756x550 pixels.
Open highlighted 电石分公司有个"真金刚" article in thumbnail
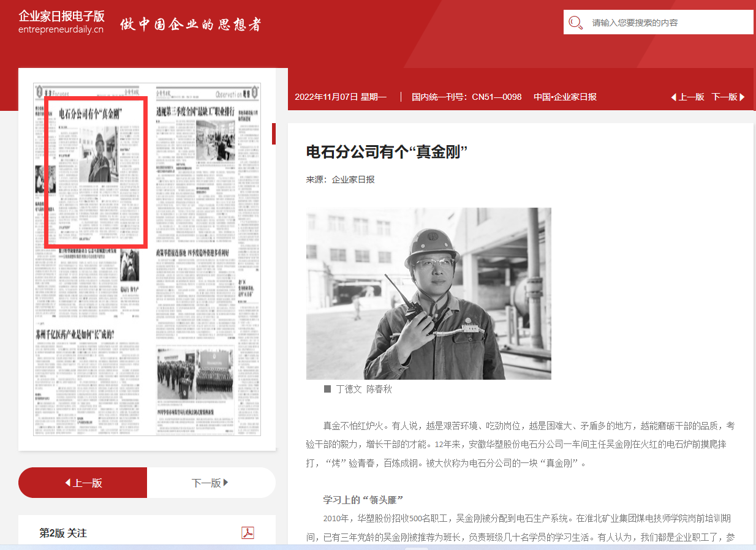click(95, 171)
